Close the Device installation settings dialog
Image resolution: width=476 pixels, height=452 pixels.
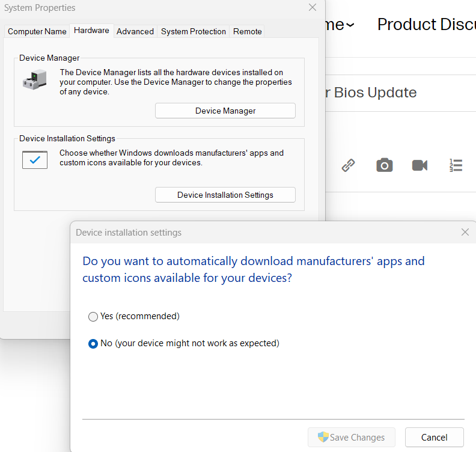pos(465,232)
